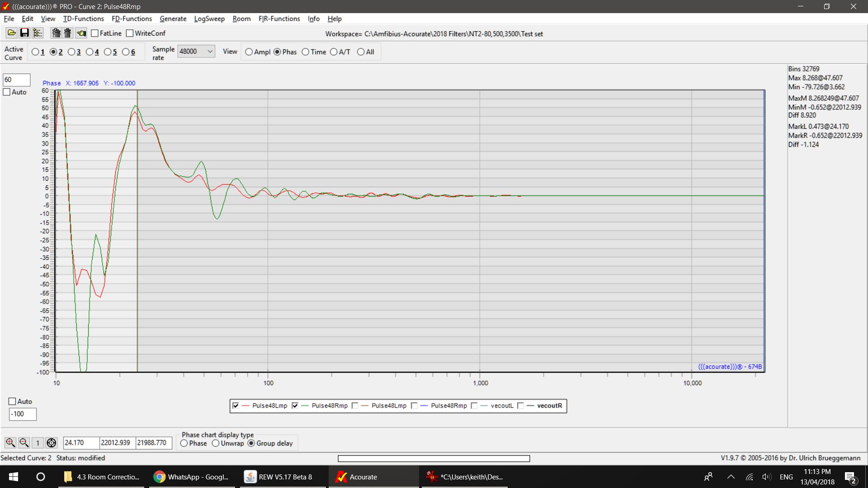Open a file with the folder icon
This screenshot has height=488, width=868.
(11, 33)
